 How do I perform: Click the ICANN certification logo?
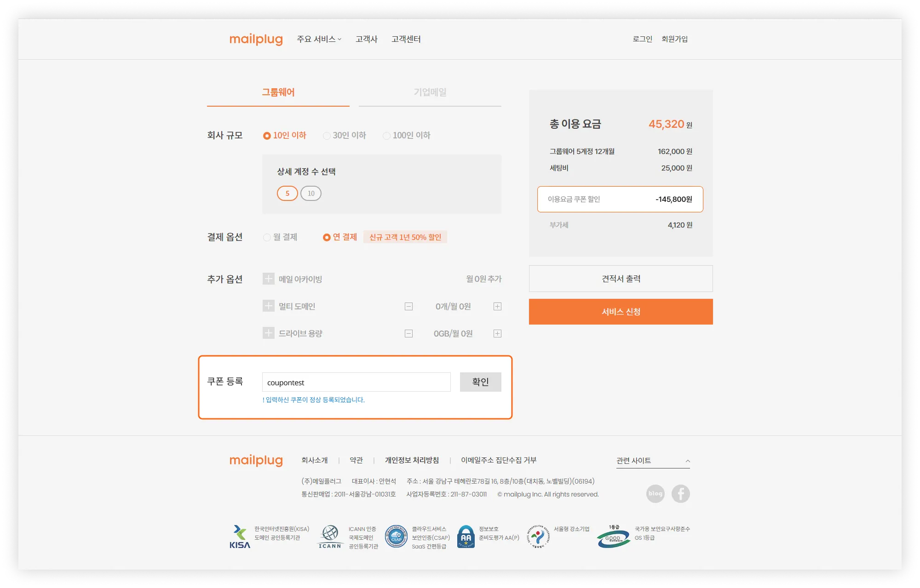[330, 537]
